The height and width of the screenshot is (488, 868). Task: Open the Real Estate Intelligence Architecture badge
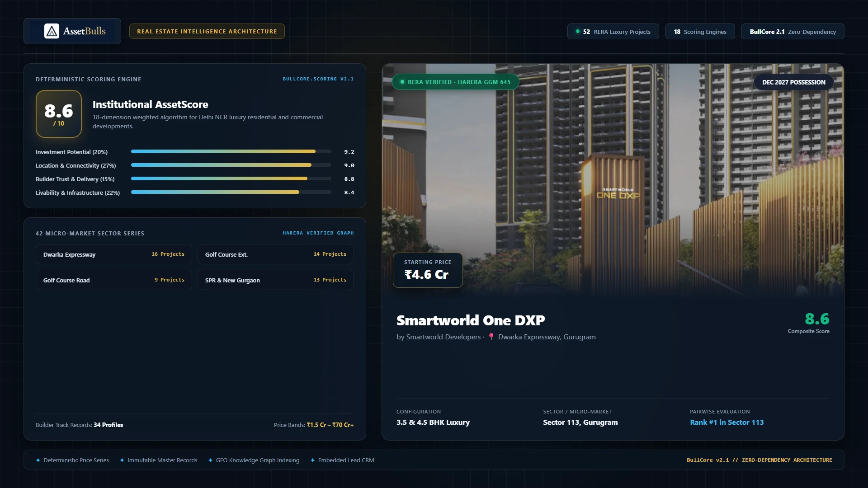(x=207, y=31)
